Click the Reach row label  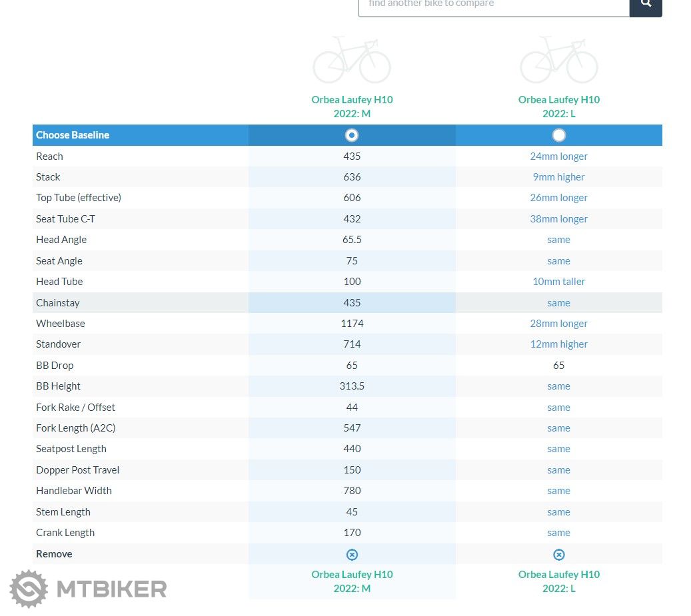coord(49,156)
